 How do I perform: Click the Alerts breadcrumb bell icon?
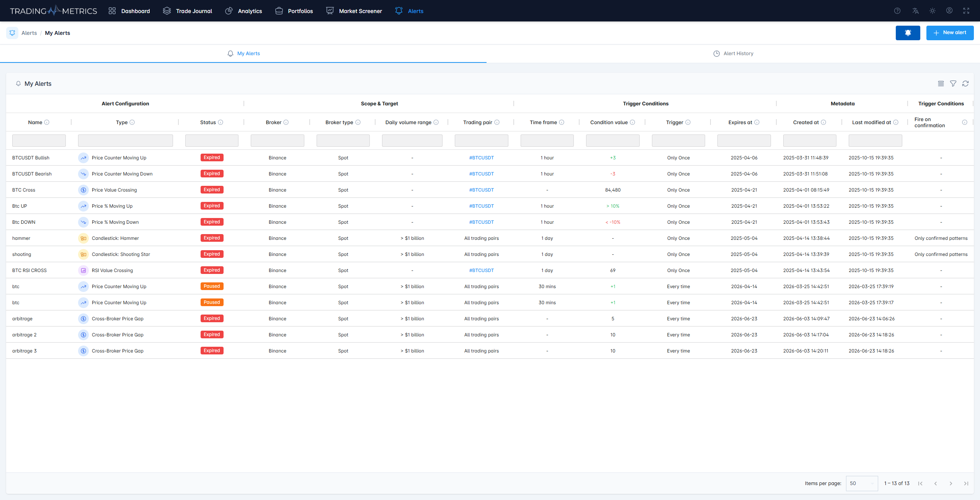tap(12, 33)
